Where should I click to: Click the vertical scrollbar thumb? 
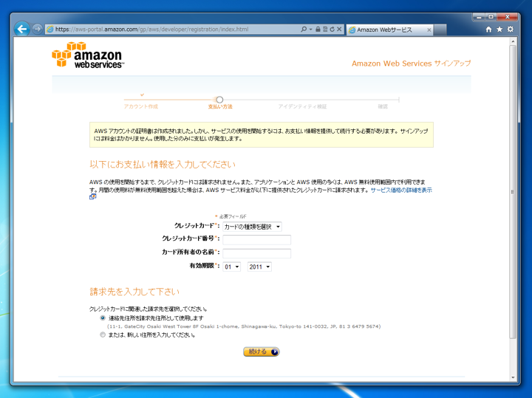[x=513, y=192]
